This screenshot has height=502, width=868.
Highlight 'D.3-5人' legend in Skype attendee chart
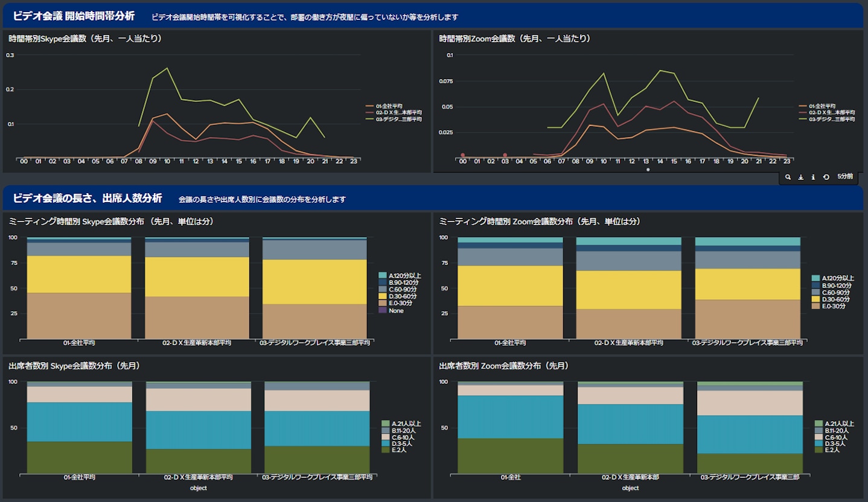coord(397,443)
